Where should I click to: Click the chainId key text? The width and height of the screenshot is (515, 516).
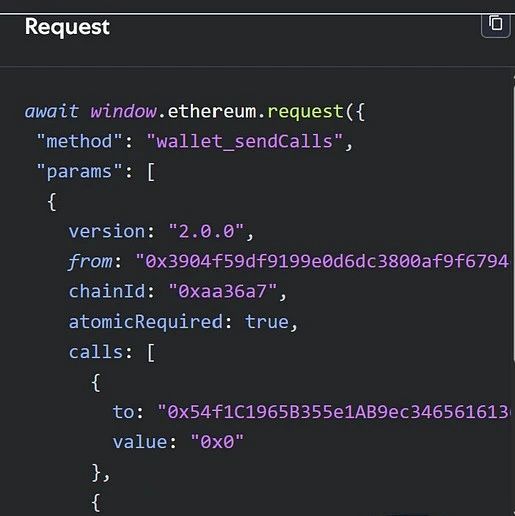(x=107, y=291)
